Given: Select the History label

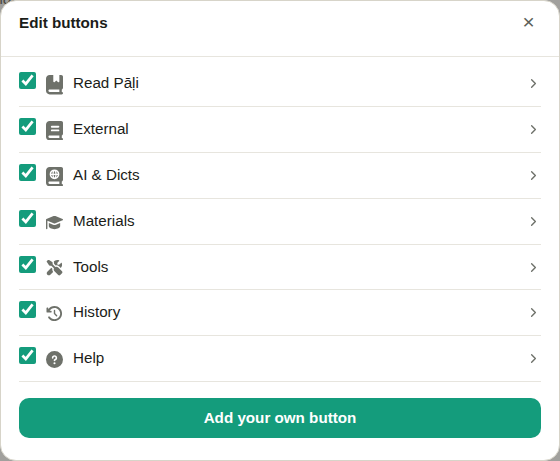Looking at the screenshot, I should [x=97, y=312].
